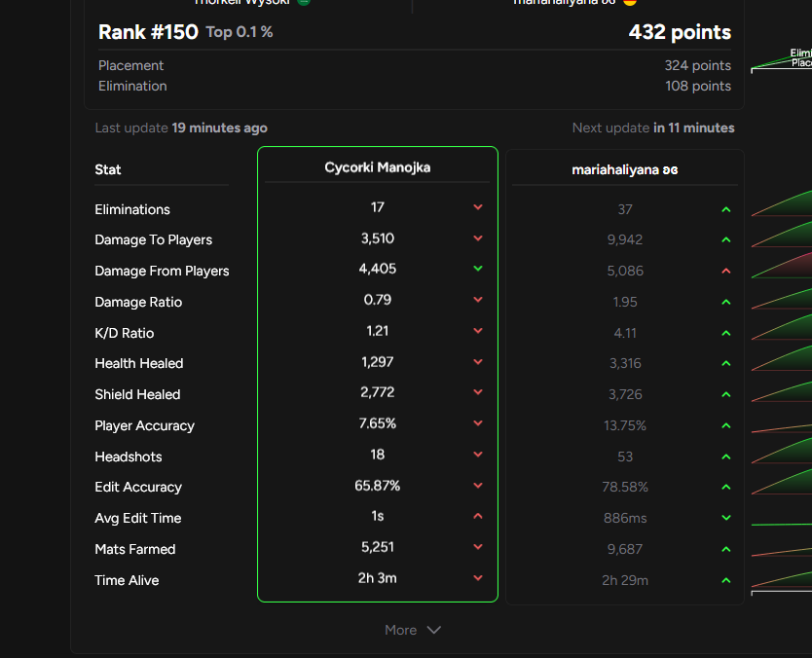The image size is (812, 658).
Task: Click the K/D Ratio stat label
Action: 125,333
